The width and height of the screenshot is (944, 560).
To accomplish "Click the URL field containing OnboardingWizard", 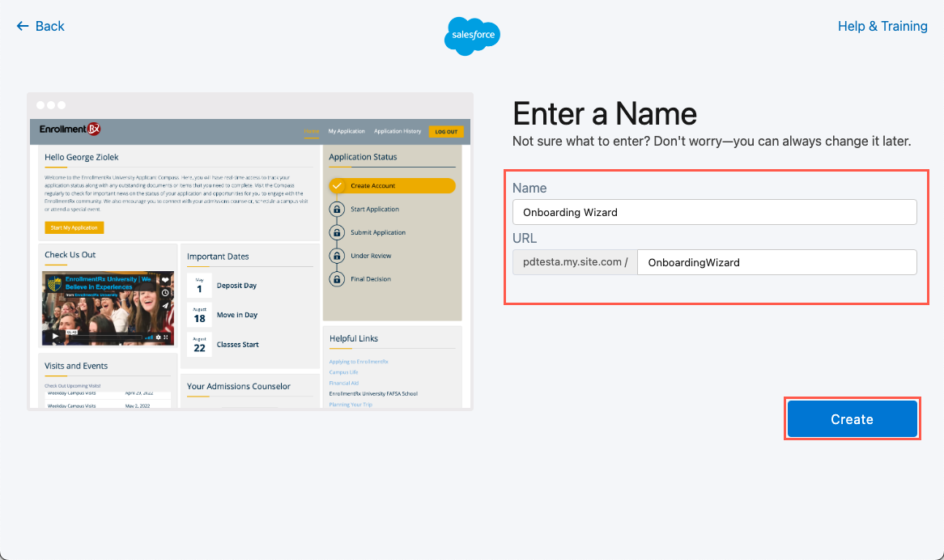I will 776,262.
